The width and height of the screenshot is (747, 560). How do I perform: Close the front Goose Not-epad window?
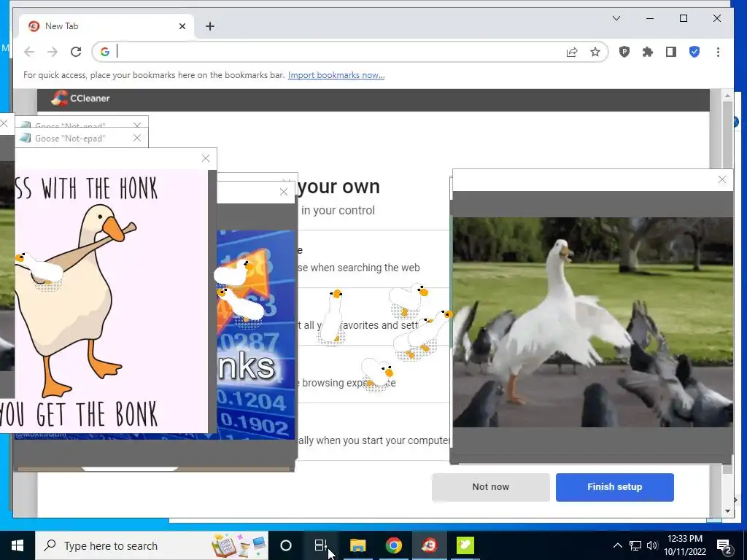tap(136, 138)
